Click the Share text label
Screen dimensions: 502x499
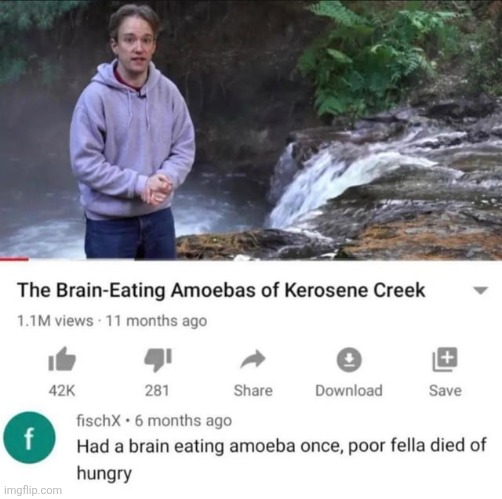coord(253,391)
